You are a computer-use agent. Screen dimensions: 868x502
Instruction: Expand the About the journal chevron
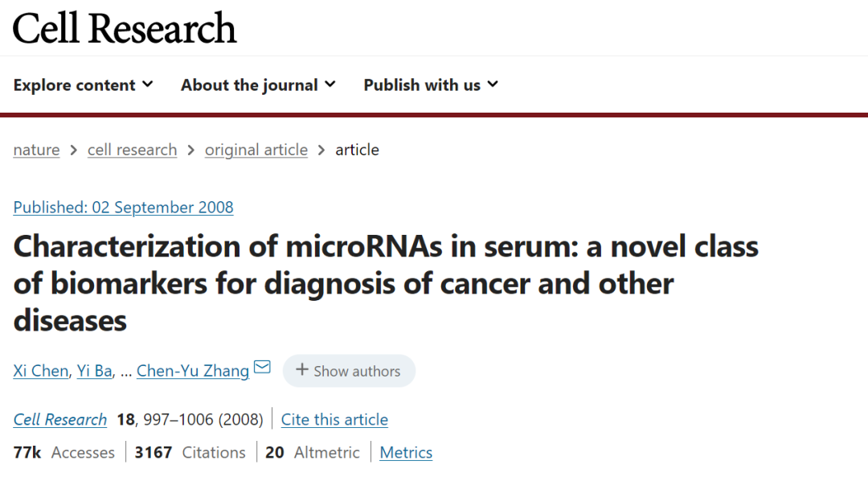[330, 84]
